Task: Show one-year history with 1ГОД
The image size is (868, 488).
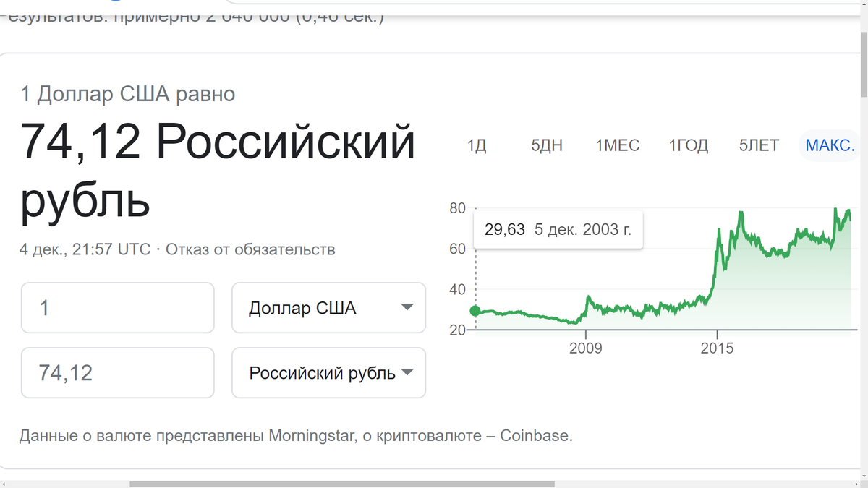Action: (x=688, y=145)
